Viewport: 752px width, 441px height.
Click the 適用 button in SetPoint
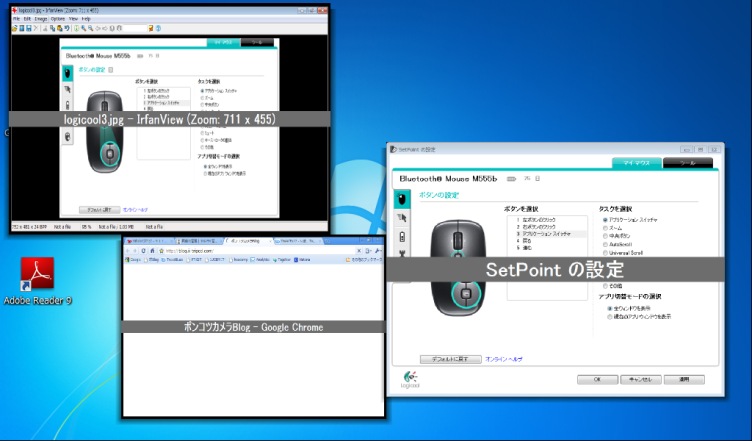point(684,380)
